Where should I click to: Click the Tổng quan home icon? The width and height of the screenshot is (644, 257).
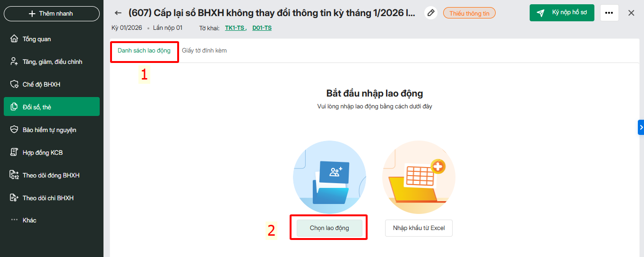coord(14,39)
